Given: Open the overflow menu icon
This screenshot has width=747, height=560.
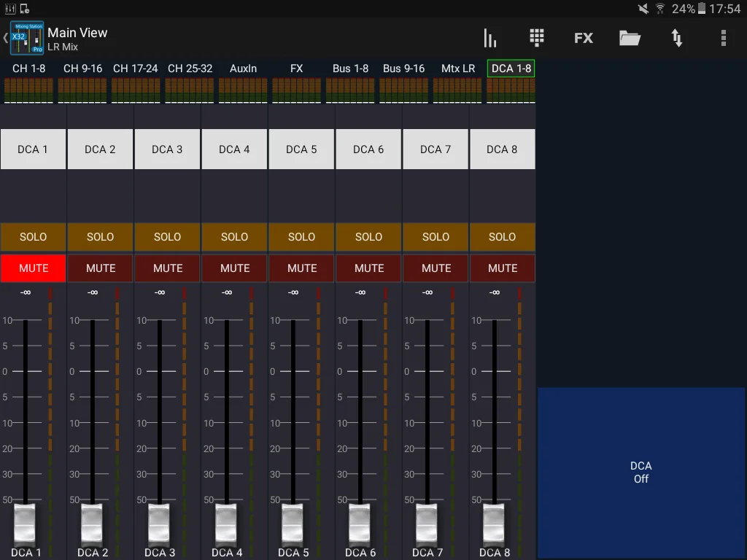Looking at the screenshot, I should tap(724, 38).
